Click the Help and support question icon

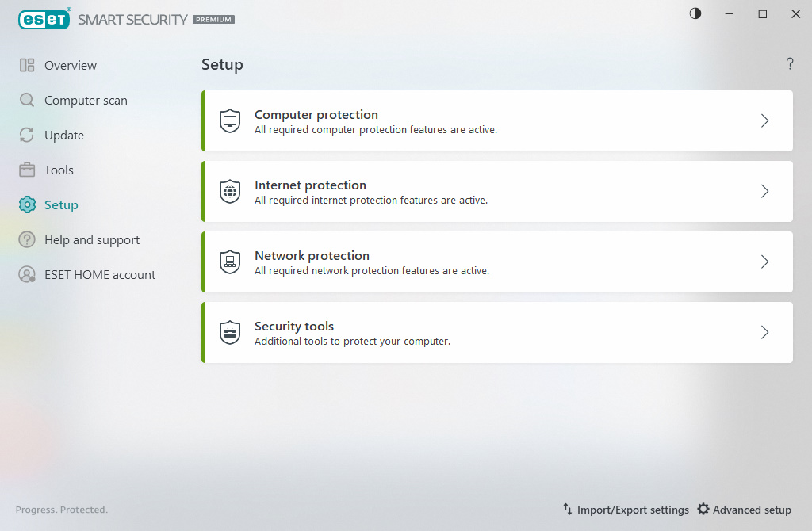(27, 239)
